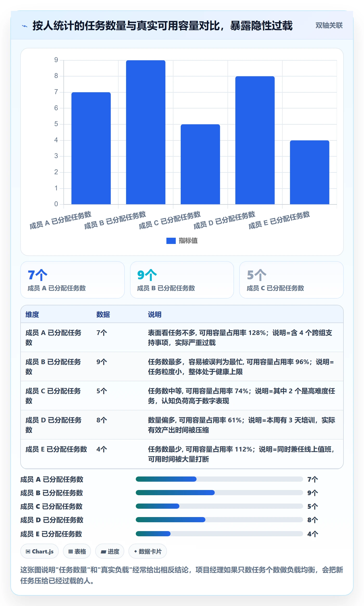
Task: Click the 指标值 legend label
Action: (x=188, y=241)
